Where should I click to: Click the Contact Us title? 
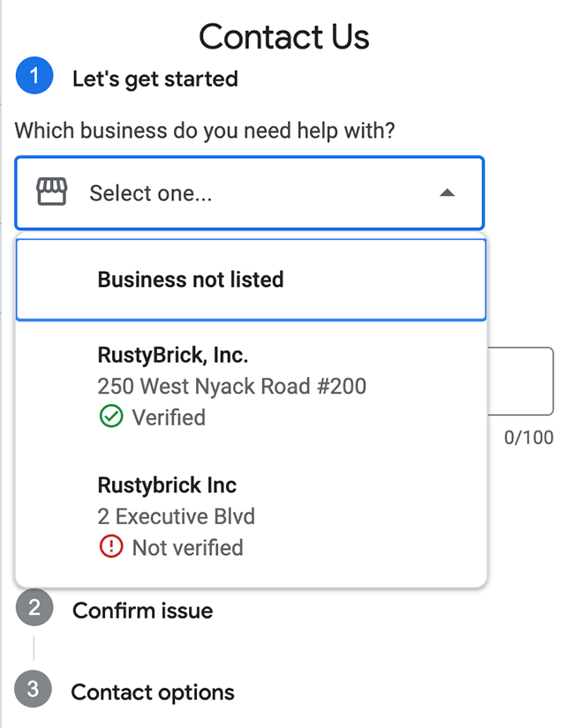tap(284, 37)
